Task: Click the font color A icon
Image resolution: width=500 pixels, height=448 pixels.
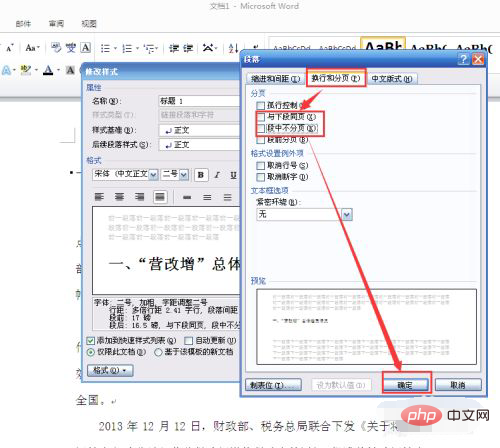Action: click(48, 70)
